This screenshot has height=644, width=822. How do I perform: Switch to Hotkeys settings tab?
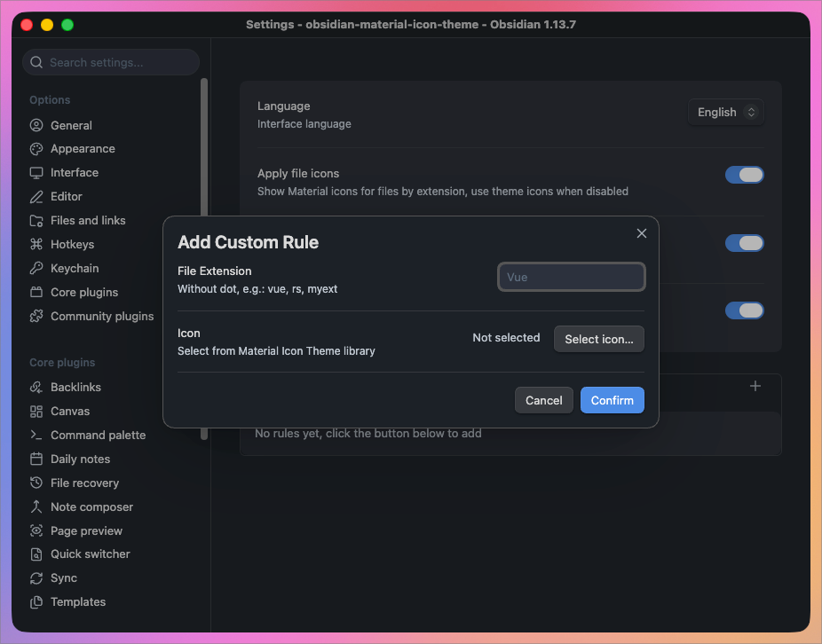pyautogui.click(x=72, y=244)
